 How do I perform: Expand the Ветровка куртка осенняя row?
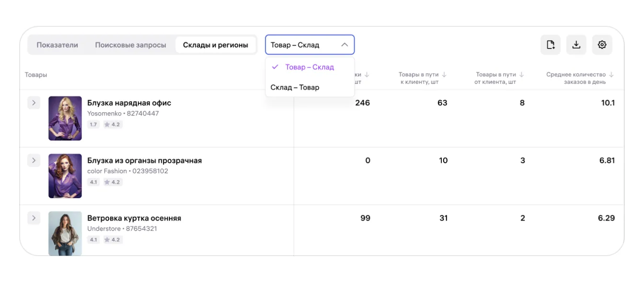click(34, 218)
